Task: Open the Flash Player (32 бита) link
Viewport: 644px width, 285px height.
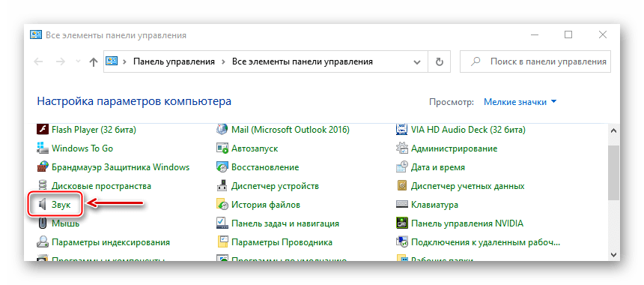Action: pos(94,130)
